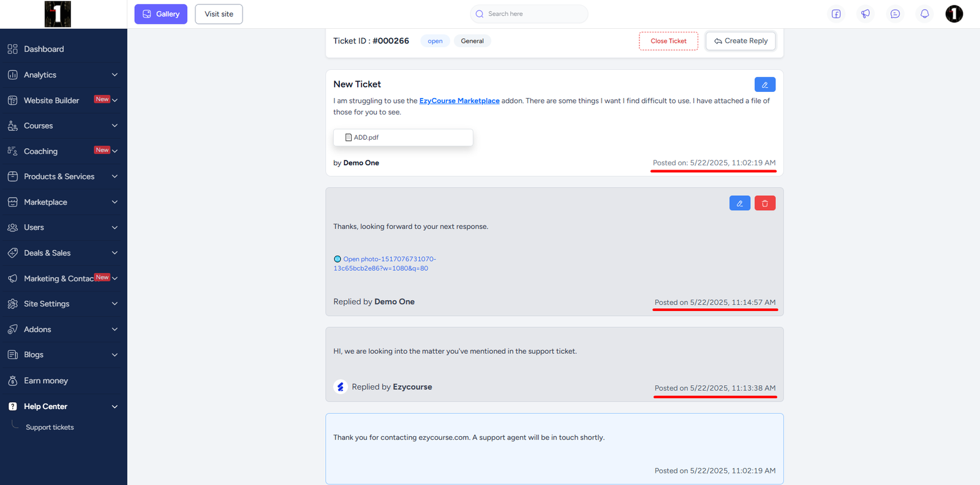Select Support tickets under Help Center
The width and height of the screenshot is (980, 485).
click(50, 427)
